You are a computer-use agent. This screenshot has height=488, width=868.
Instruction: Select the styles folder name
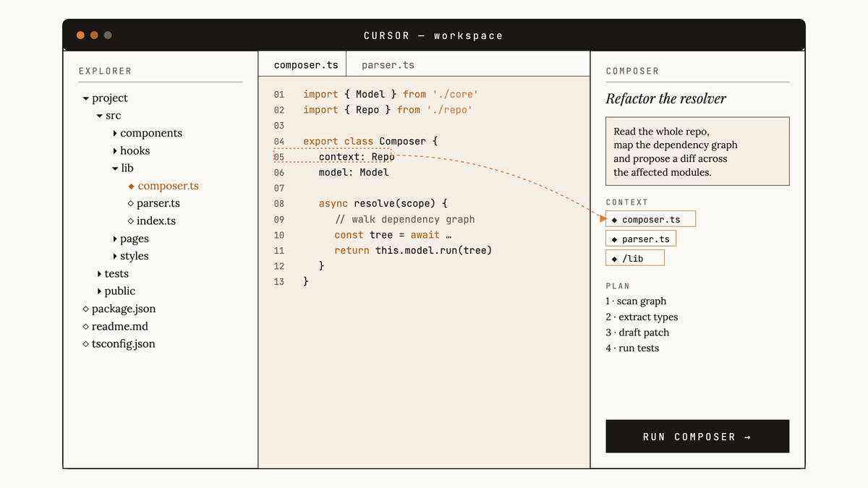click(x=135, y=256)
